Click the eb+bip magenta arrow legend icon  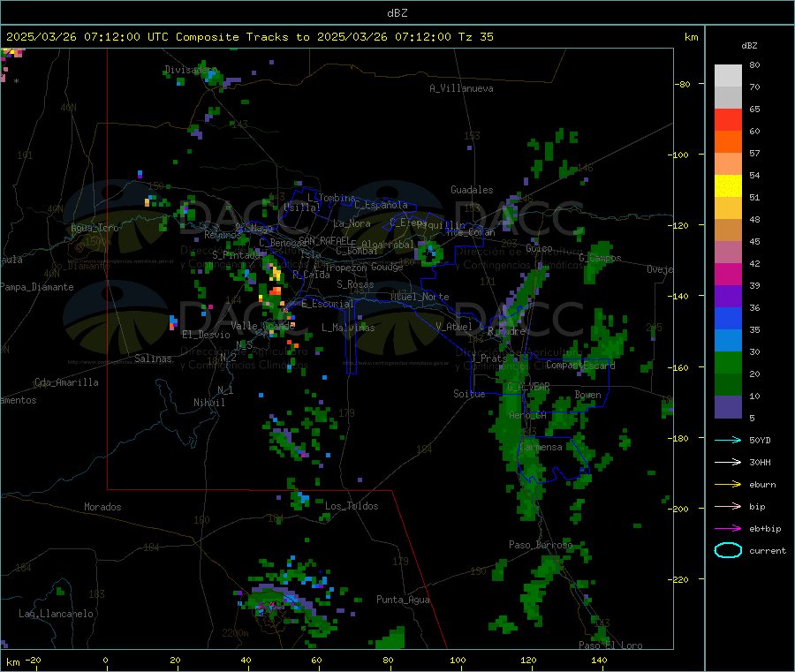tap(728, 529)
